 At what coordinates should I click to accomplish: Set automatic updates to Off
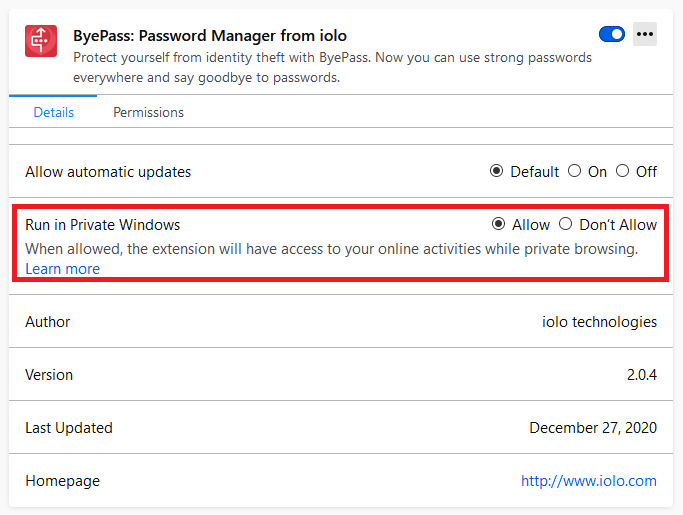[622, 171]
